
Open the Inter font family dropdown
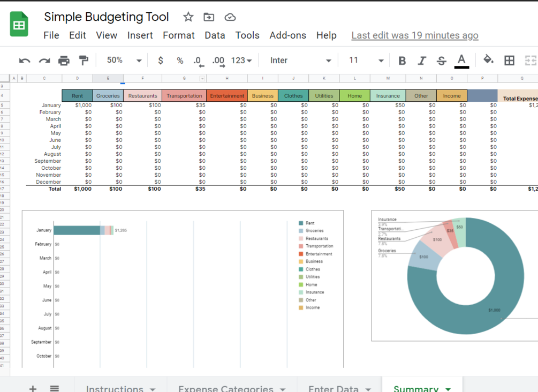pyautogui.click(x=300, y=61)
